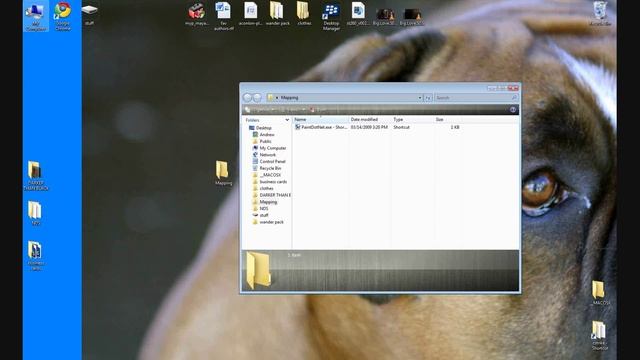
Task: Select clothes in the Folders tree
Action: (x=266, y=189)
